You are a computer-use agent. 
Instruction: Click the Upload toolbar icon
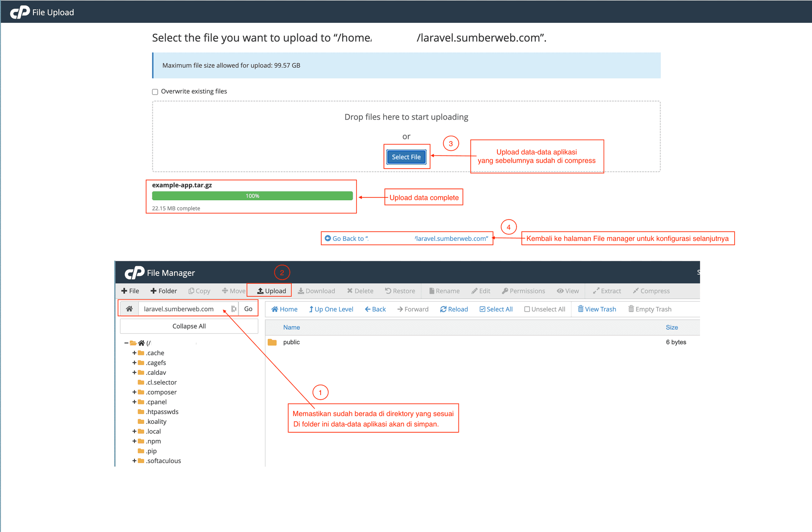coord(261,291)
